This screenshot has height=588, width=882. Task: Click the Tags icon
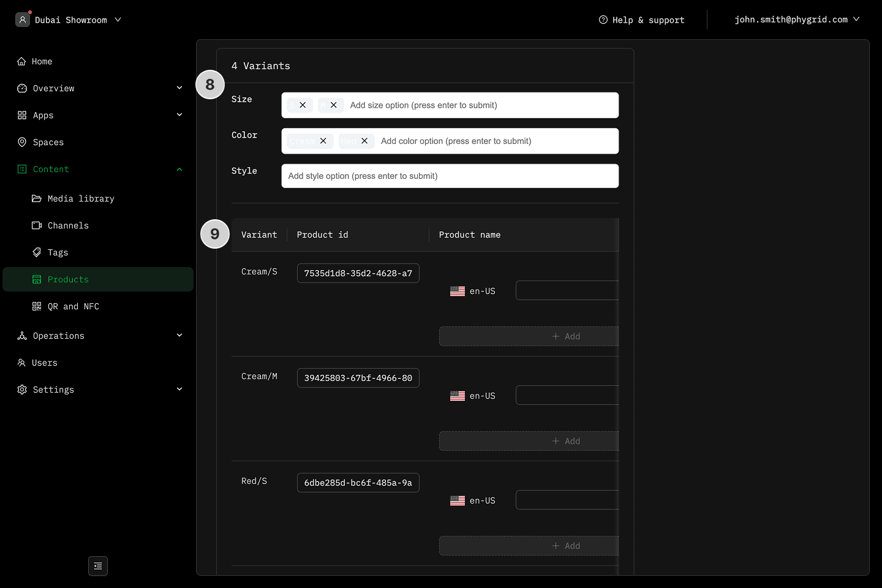37,252
